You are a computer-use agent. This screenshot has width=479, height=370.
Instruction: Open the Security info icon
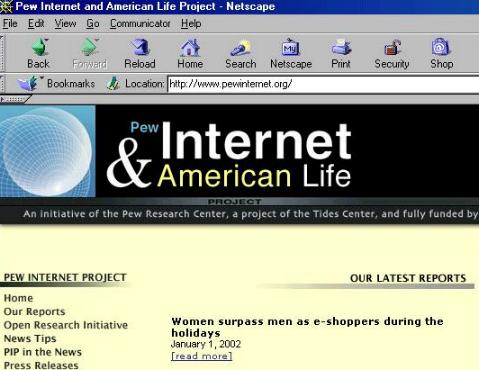coord(392,48)
